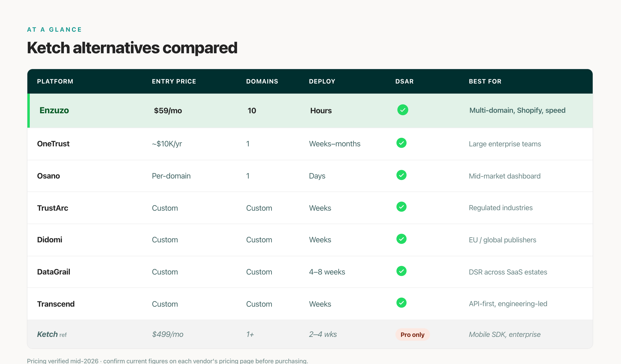This screenshot has width=621, height=364.
Task: Click 'DSR across SaaS estates' text
Action: 508,272
